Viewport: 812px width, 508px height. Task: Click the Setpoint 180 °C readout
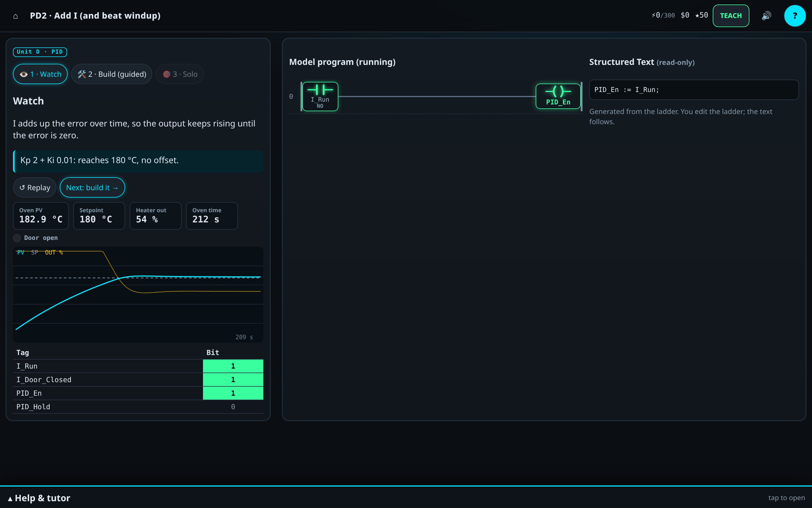99,216
